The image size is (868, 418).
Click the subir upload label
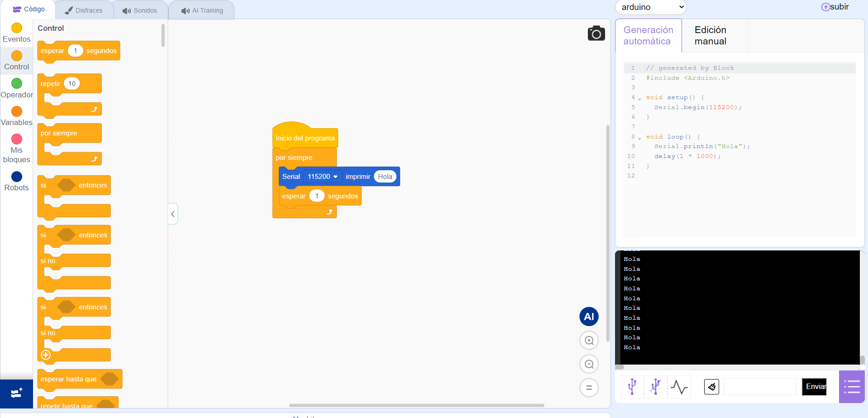[839, 7]
